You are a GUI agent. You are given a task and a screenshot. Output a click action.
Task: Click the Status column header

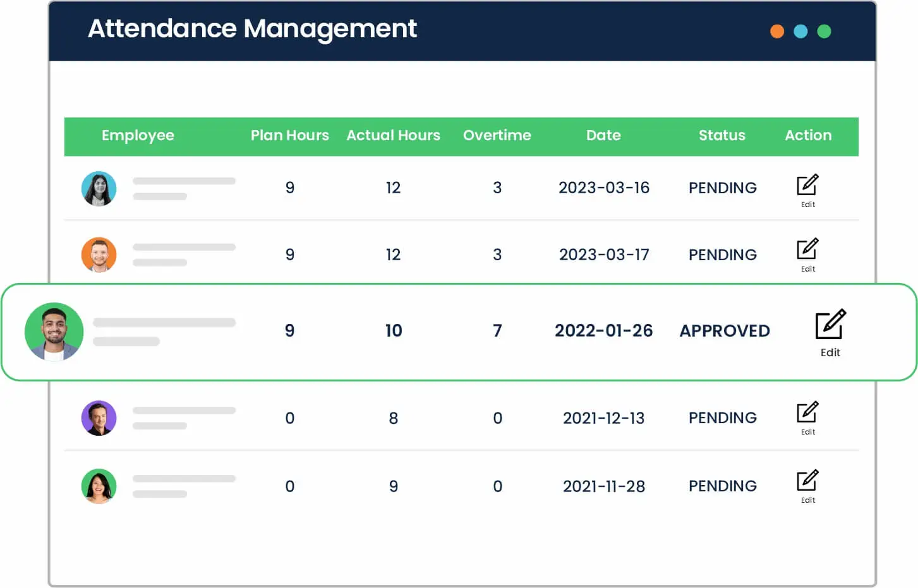(722, 135)
